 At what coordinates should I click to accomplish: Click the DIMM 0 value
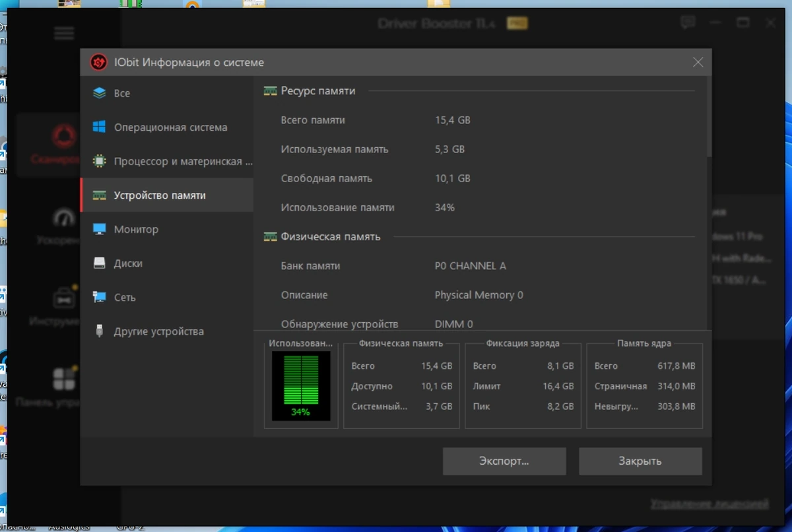click(454, 324)
